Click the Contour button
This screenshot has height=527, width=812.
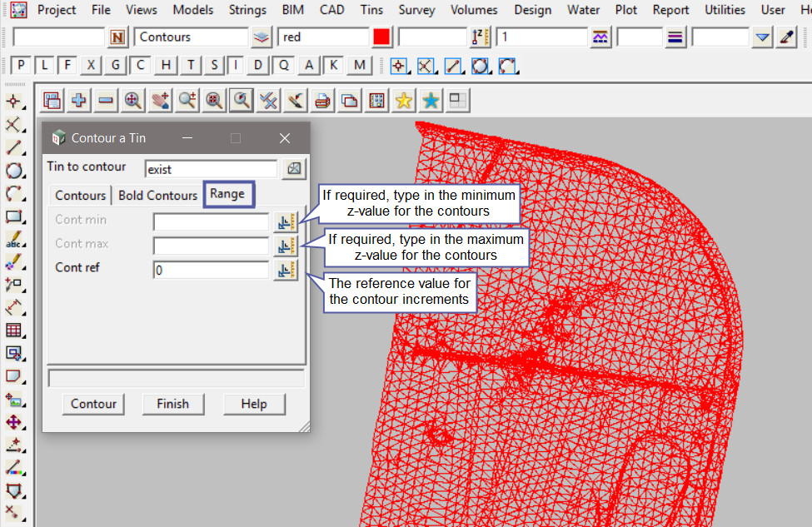coord(93,404)
